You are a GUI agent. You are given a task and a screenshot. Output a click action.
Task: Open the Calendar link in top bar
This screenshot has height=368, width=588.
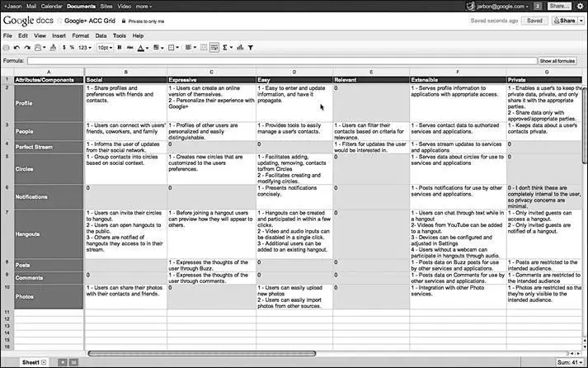[x=50, y=6]
